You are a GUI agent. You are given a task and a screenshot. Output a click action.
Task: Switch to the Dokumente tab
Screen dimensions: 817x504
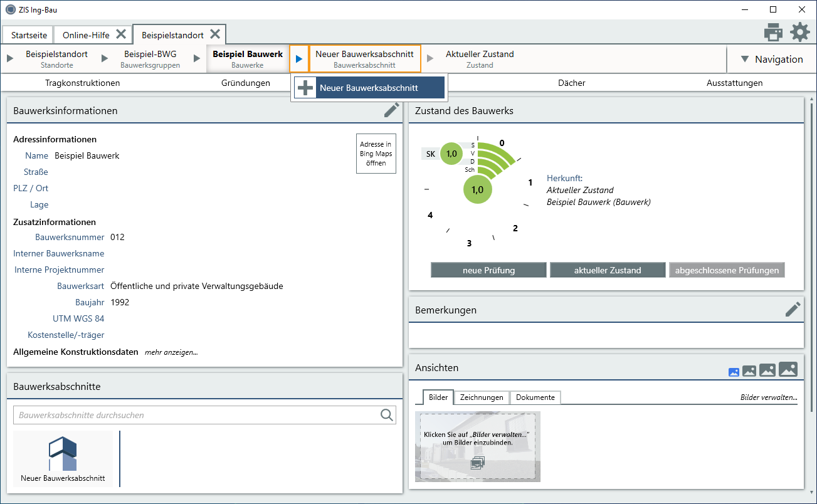point(535,397)
